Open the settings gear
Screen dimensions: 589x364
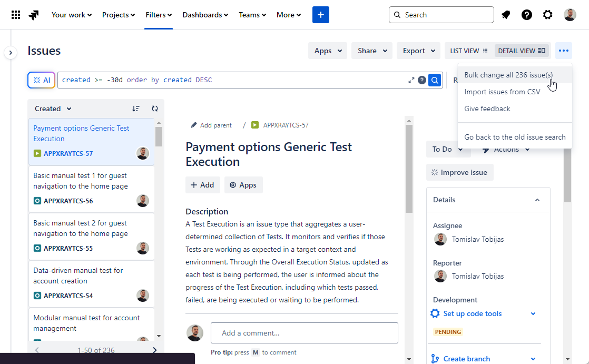point(548,14)
